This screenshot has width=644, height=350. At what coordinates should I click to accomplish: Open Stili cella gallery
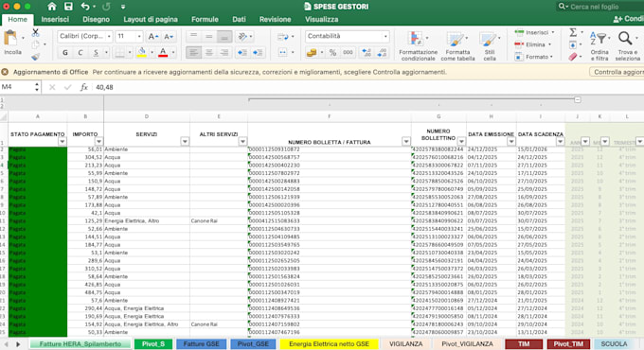490,46
